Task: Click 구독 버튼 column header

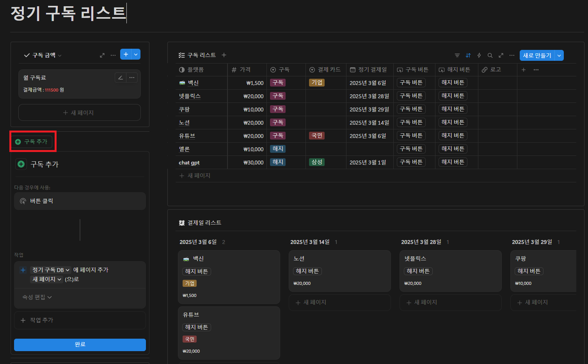Action: 414,70
